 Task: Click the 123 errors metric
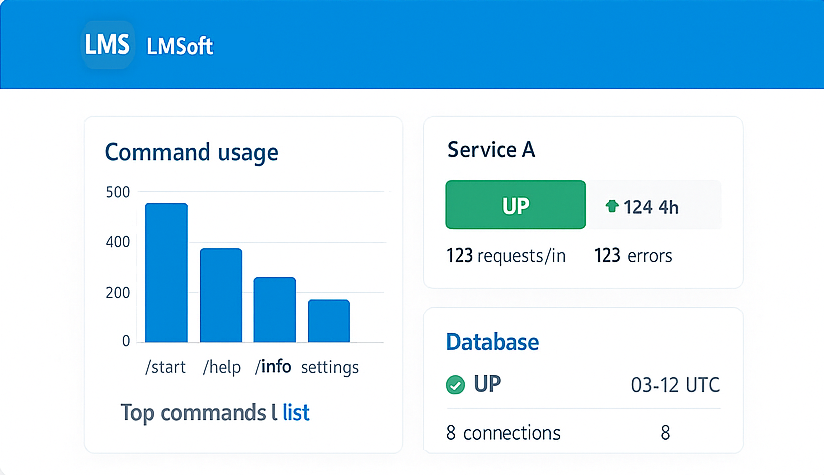click(633, 256)
